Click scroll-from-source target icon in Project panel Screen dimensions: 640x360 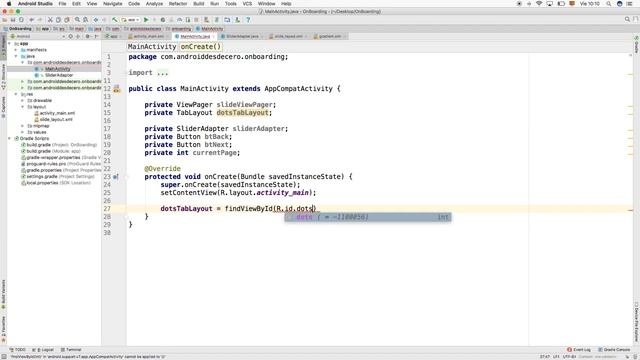[x=71, y=36]
